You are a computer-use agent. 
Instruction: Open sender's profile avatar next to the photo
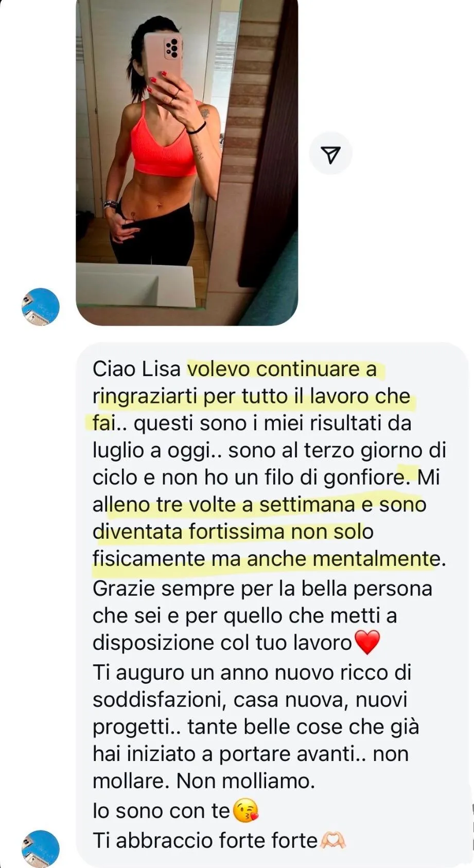[40, 307]
